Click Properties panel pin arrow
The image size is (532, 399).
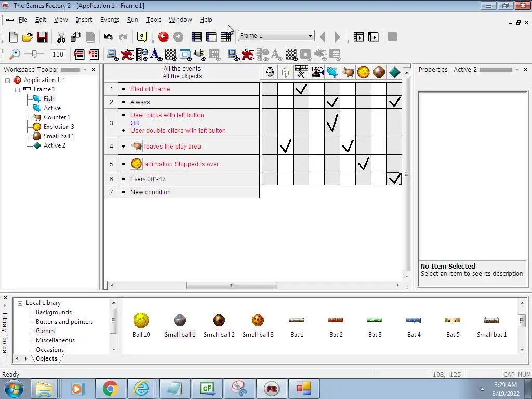[x=517, y=70]
